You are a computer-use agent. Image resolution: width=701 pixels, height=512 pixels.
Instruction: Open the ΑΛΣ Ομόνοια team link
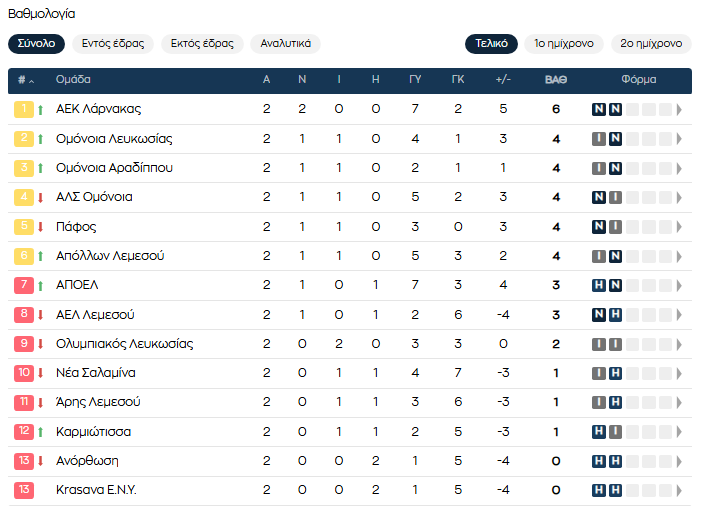94,197
